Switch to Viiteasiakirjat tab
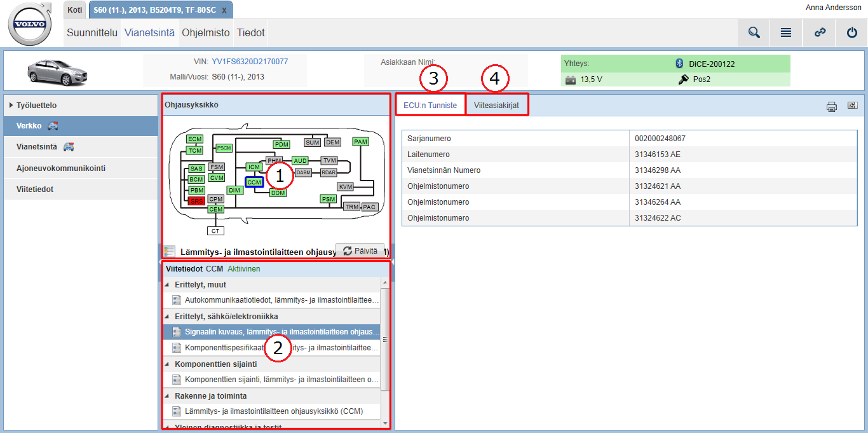Viewport: 868px width, 433px height. coord(498,106)
